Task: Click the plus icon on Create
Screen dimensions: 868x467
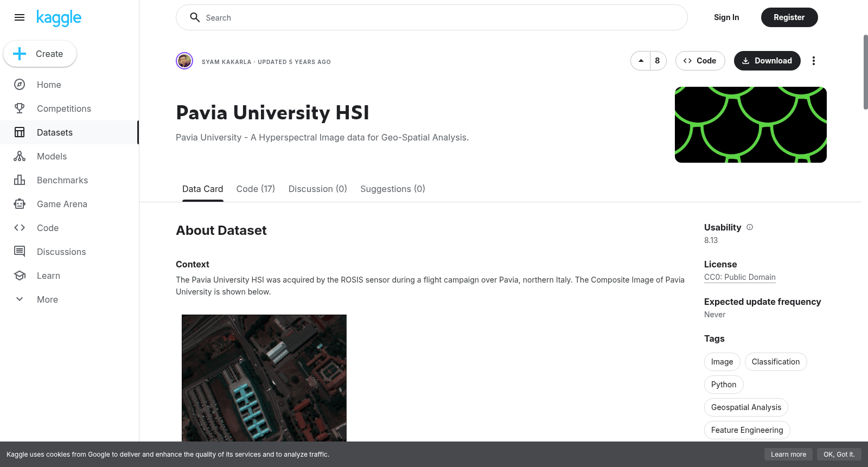Action: 20,54
